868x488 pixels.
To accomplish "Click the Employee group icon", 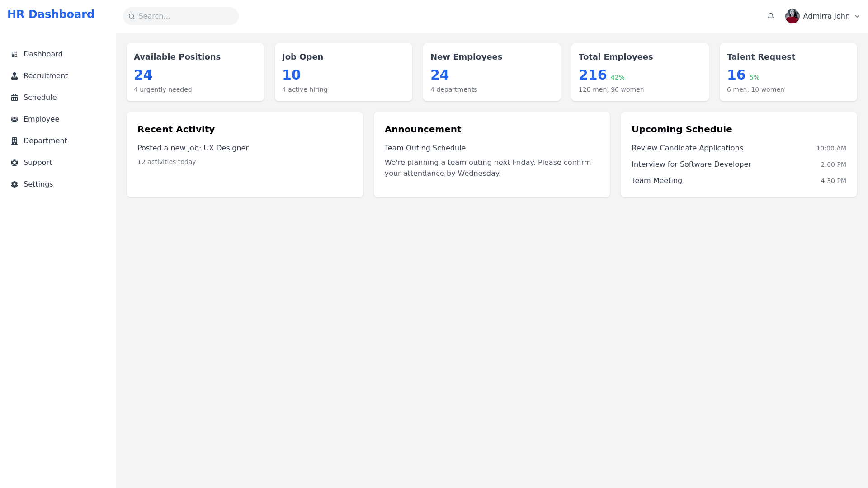I will click(x=14, y=119).
